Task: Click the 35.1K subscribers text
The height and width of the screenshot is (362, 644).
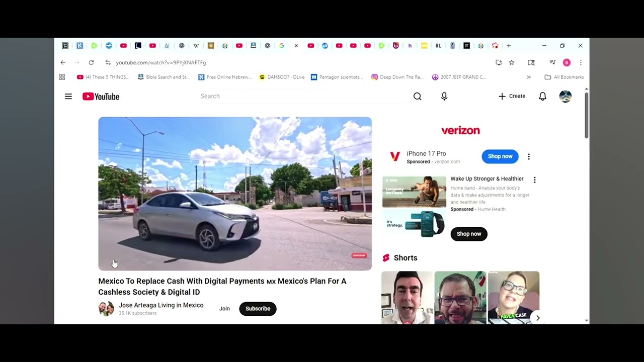Action: [x=137, y=313]
